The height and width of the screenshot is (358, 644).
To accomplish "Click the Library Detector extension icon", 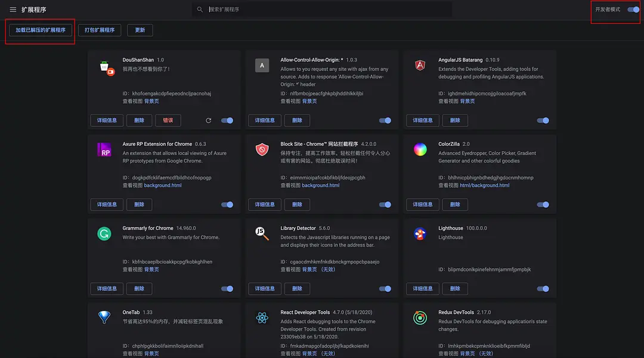I will pyautogui.click(x=262, y=234).
